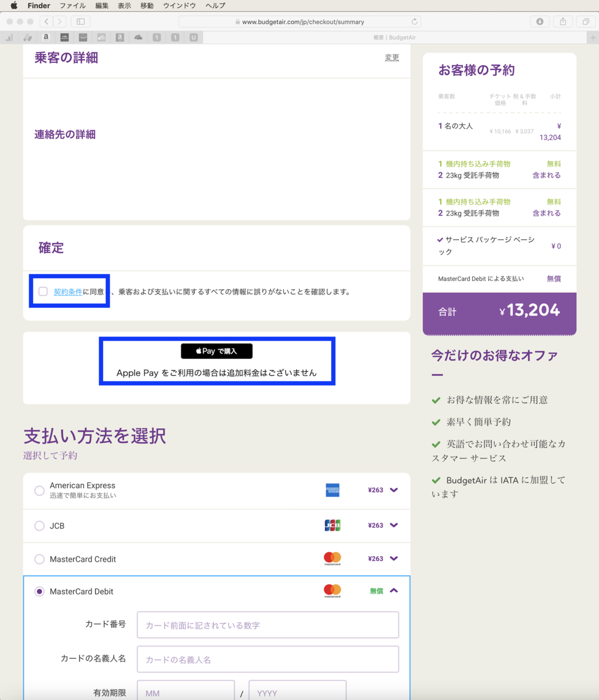Open a new tab with the plus button
The image size is (599, 700).
(x=594, y=37)
